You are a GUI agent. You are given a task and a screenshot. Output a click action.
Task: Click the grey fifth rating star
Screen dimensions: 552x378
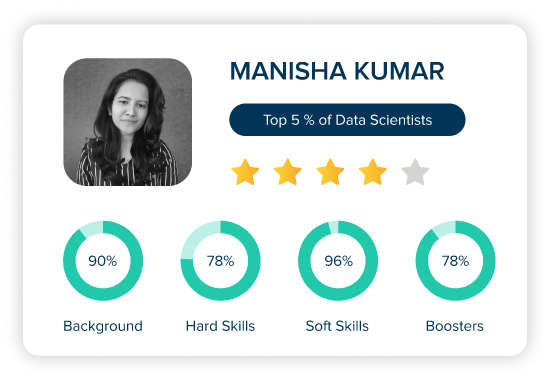click(415, 172)
